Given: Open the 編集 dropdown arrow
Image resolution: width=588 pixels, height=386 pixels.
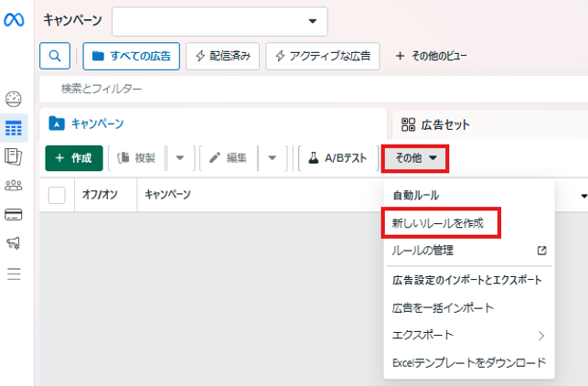Looking at the screenshot, I should coord(273,158).
